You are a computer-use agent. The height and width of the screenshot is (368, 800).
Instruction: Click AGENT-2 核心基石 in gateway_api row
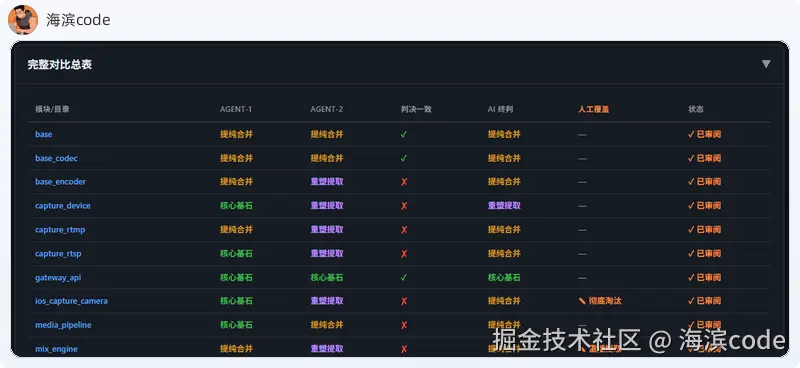coord(327,278)
